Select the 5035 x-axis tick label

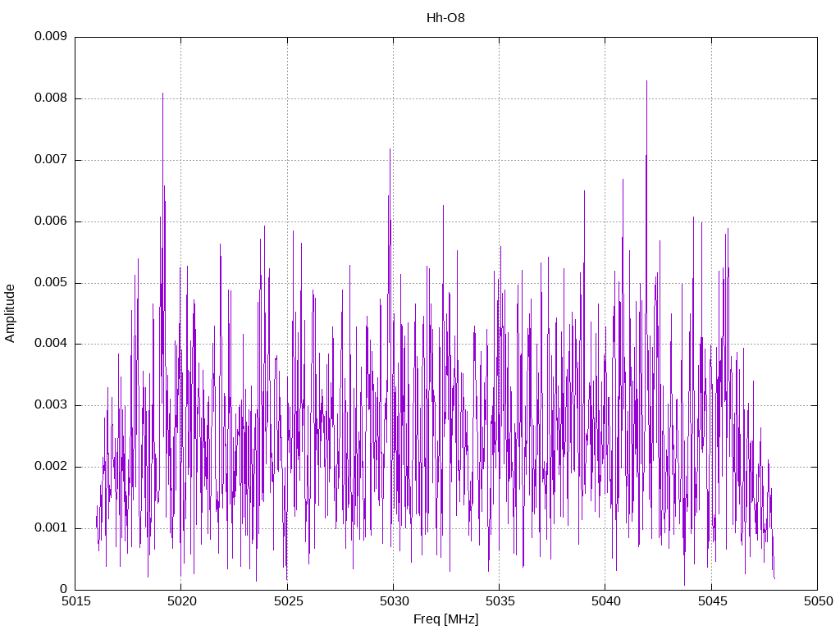(x=499, y=601)
